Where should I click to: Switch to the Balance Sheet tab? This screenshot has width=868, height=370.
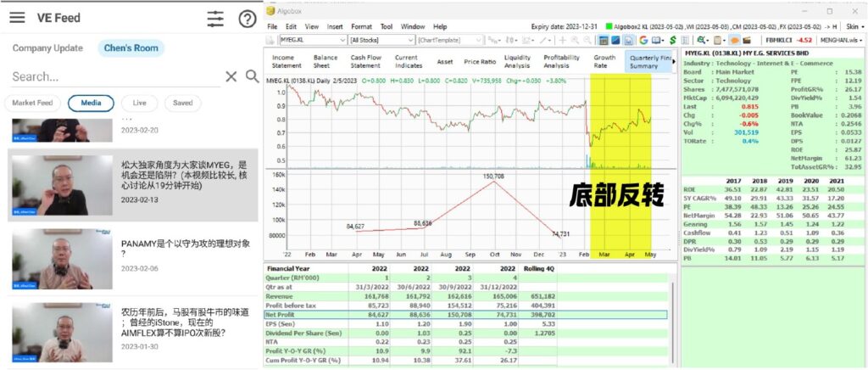325,61
